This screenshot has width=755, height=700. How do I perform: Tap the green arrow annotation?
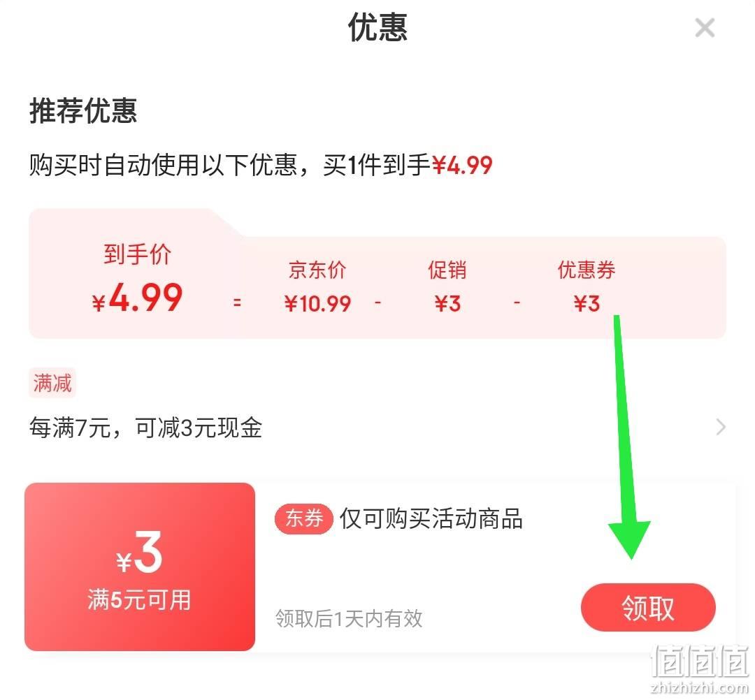pyautogui.click(x=627, y=437)
